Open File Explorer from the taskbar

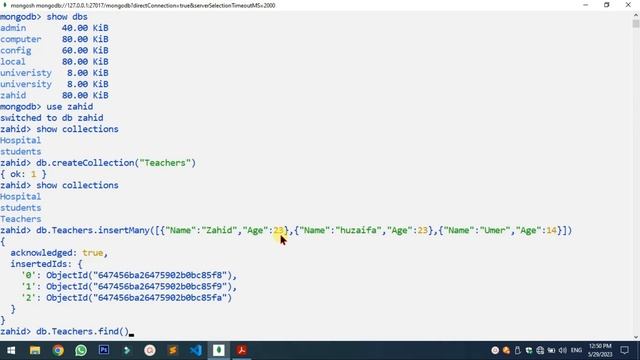coord(35,350)
